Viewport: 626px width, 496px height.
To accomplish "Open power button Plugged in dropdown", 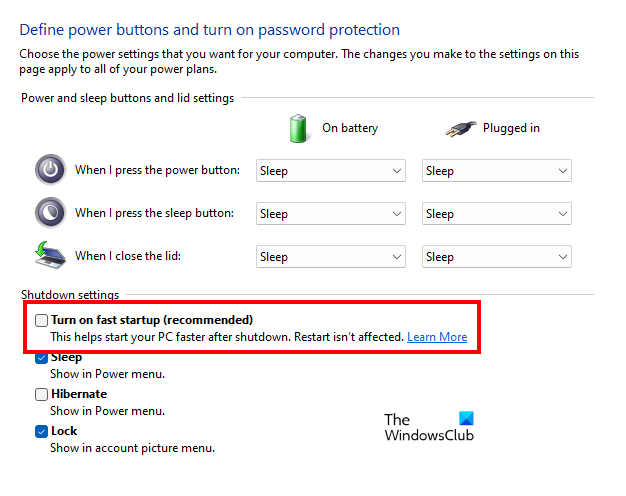I will point(497,171).
